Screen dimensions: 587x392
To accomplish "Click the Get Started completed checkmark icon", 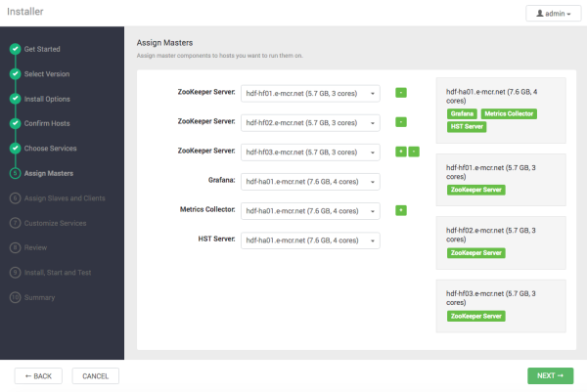I will [15, 48].
